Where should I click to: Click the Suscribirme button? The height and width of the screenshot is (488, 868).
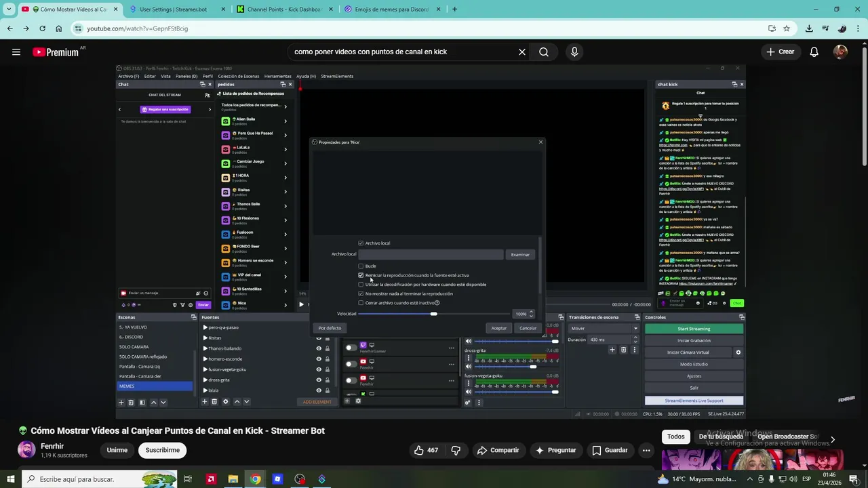(x=163, y=450)
